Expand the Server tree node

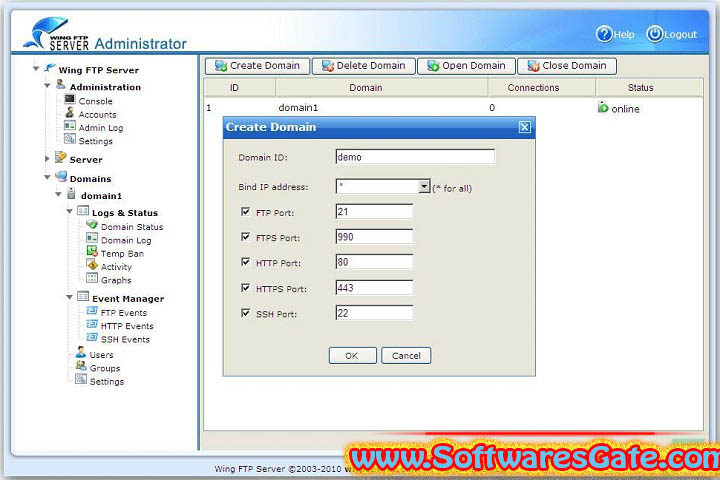click(47, 158)
